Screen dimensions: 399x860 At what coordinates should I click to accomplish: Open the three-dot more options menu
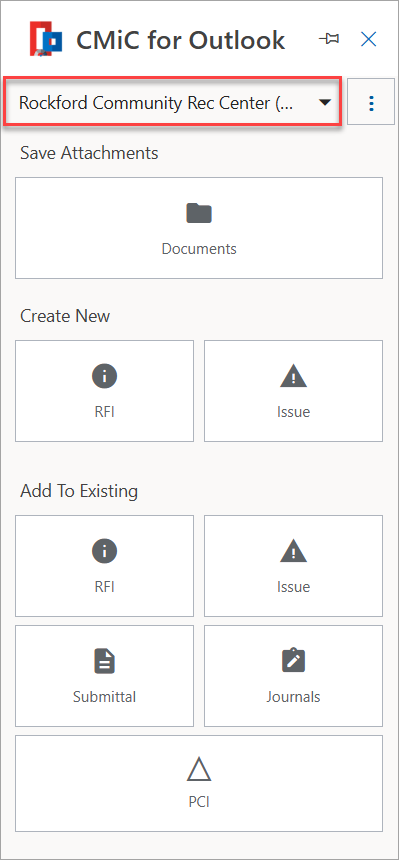371,103
